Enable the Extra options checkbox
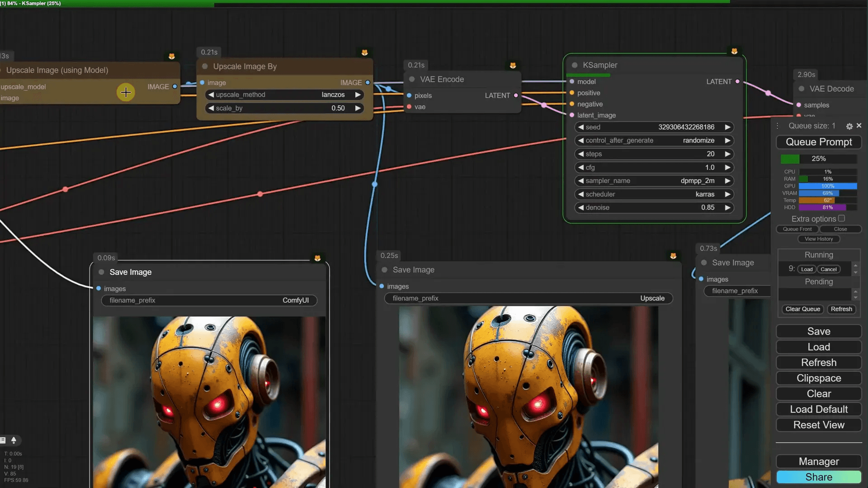Viewport: 868px width, 488px height. pyautogui.click(x=841, y=218)
